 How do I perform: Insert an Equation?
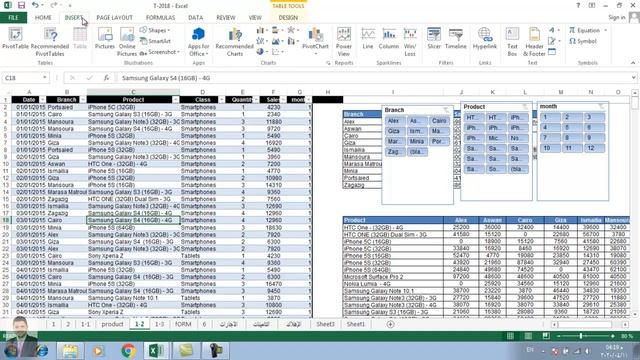tap(588, 30)
